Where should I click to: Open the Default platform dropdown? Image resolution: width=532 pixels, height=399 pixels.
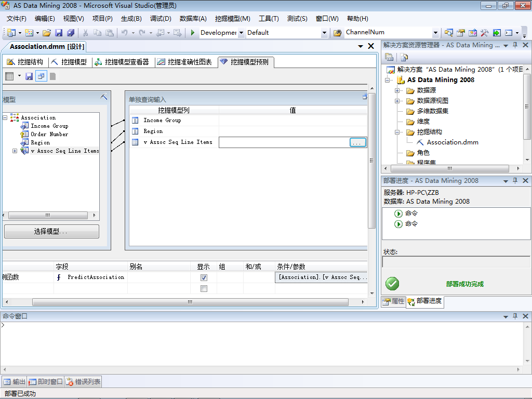[x=324, y=33]
